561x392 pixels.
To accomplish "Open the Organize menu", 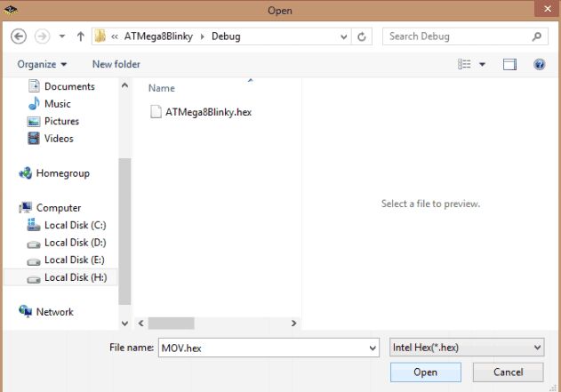I will [42, 64].
